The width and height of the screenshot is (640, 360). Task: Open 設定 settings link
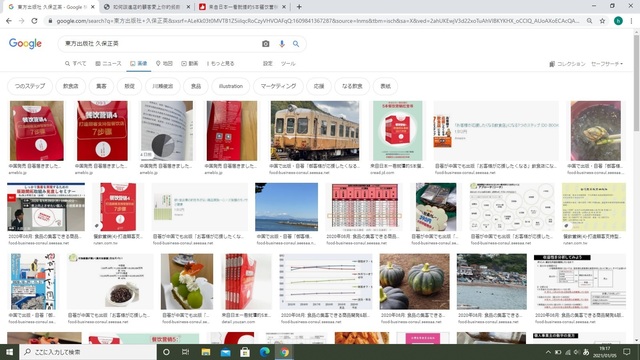pyautogui.click(x=267, y=64)
